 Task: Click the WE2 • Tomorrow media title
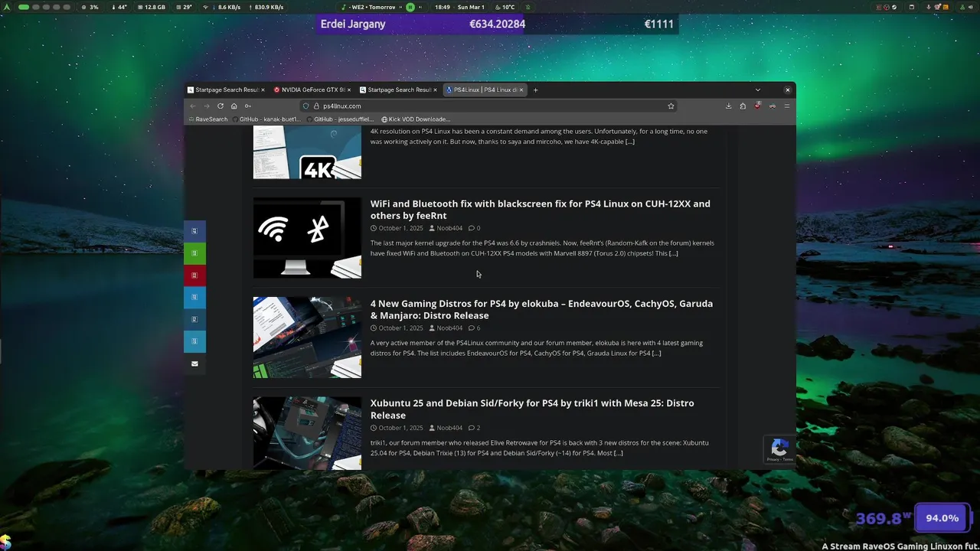pos(373,7)
